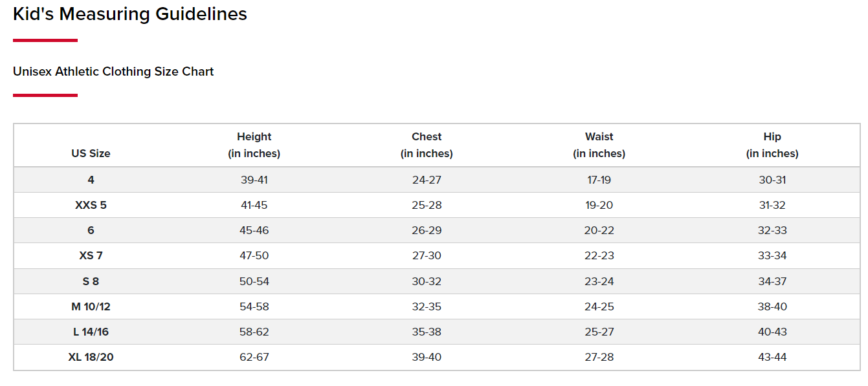
Task: Select the US Size column header
Action: click(91, 154)
